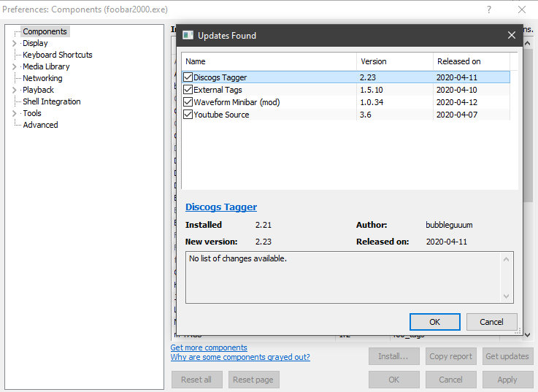The image size is (538, 392).
Task: Click the Get more components link
Action: click(209, 347)
